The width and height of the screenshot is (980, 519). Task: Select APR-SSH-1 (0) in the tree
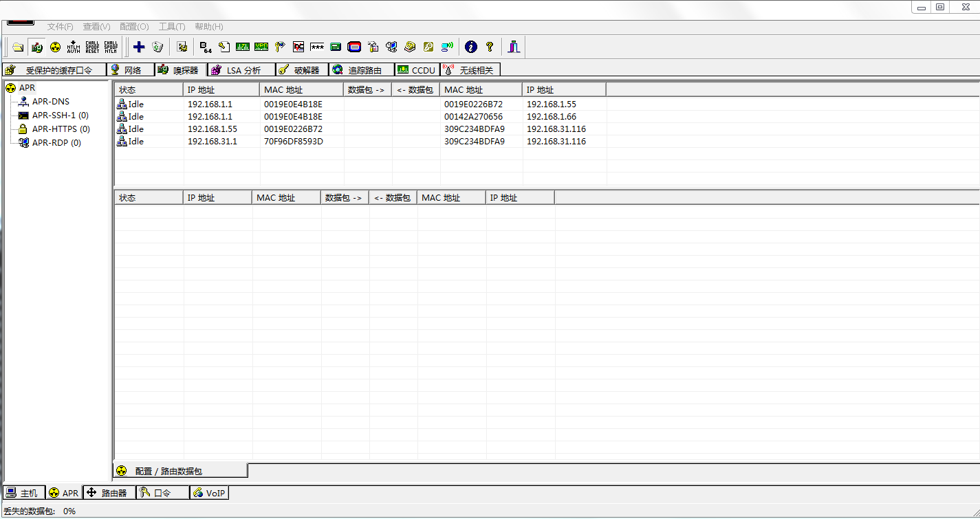tap(60, 115)
